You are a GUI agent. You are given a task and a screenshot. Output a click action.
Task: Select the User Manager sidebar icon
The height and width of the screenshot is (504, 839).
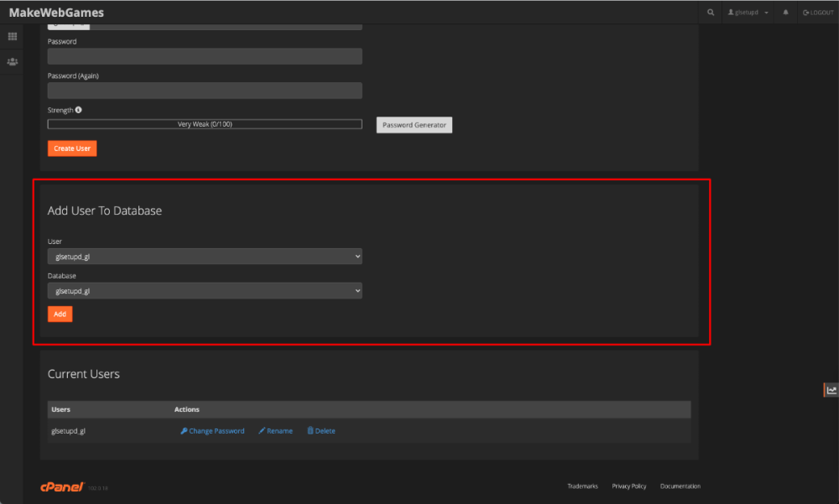click(12, 61)
